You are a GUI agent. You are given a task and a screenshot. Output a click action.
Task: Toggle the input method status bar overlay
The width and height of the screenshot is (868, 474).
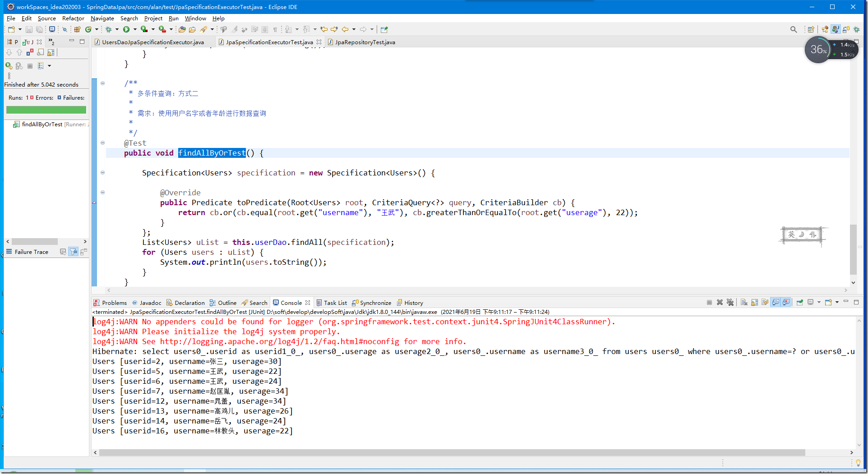802,235
